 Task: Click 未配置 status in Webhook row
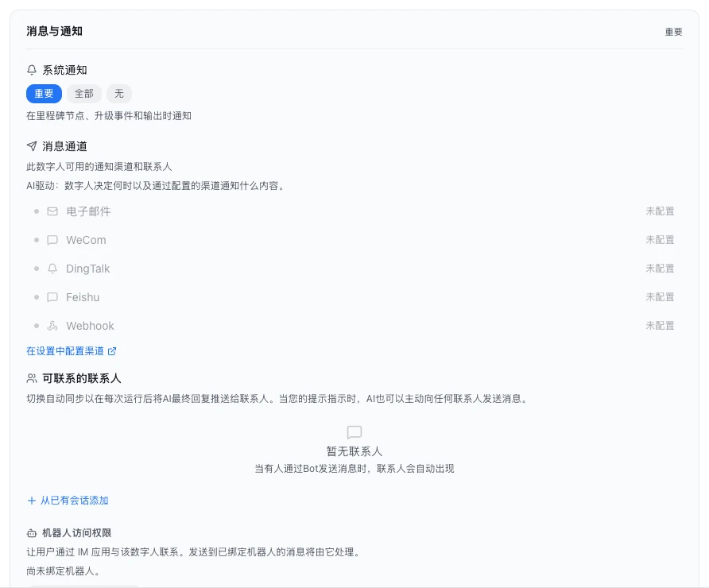(x=660, y=326)
